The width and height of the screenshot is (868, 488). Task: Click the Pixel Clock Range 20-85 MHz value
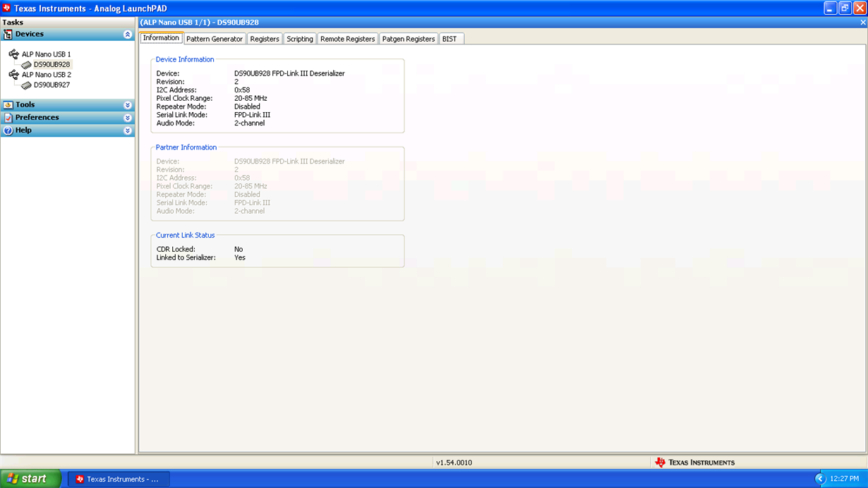(x=251, y=99)
